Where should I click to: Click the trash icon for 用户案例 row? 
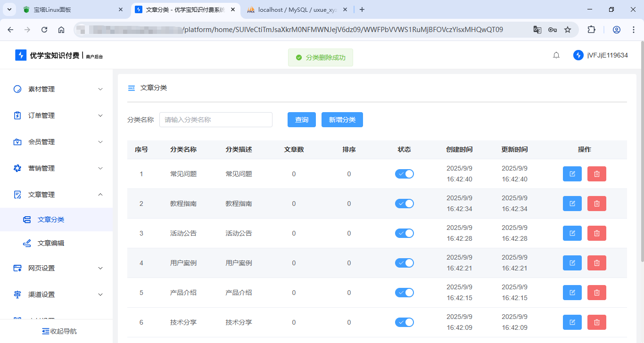pyautogui.click(x=596, y=263)
